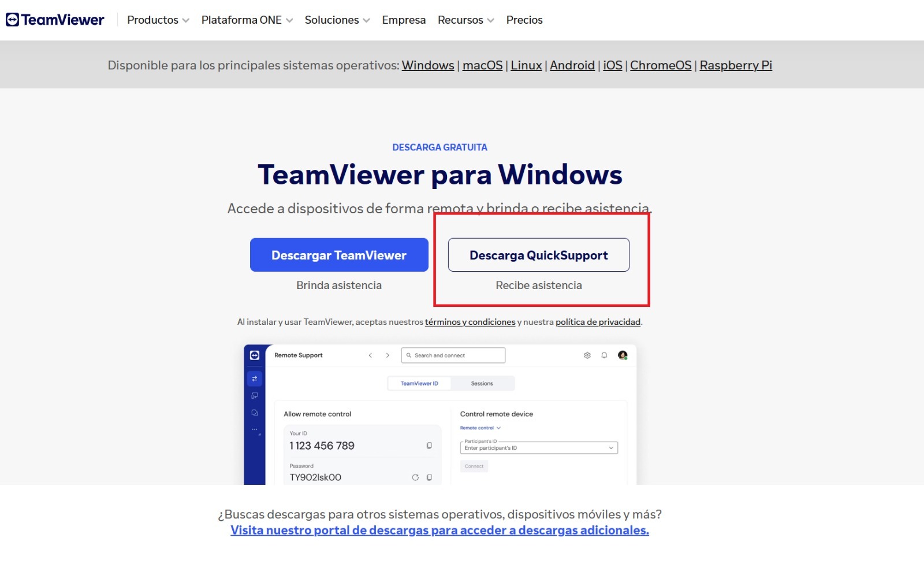Click the remote support arrows icon in preview sidebar
This screenshot has width=924, height=567.
point(255,379)
